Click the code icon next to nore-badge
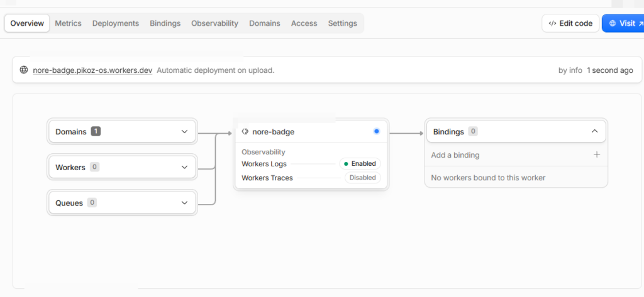The width and height of the screenshot is (644, 297). (x=245, y=132)
